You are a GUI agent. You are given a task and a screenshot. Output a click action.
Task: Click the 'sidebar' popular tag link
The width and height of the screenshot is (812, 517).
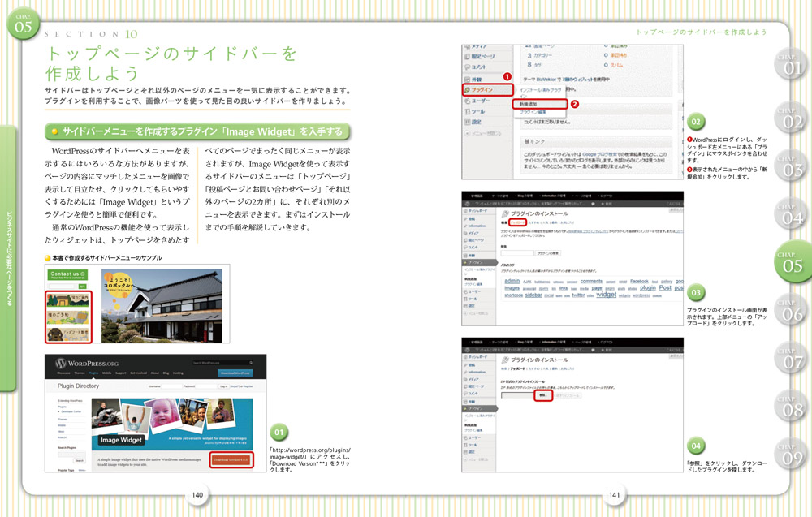[533, 295]
